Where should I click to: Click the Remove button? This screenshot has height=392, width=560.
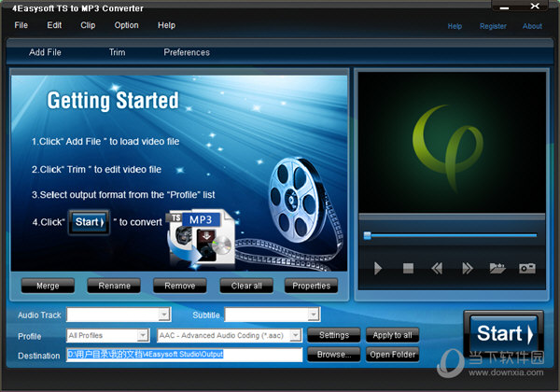click(179, 286)
